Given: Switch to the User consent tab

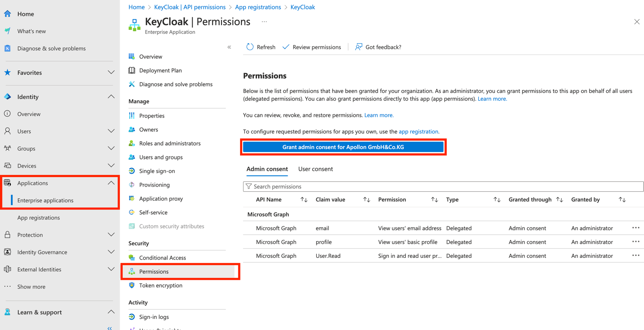Looking at the screenshot, I should [315, 169].
